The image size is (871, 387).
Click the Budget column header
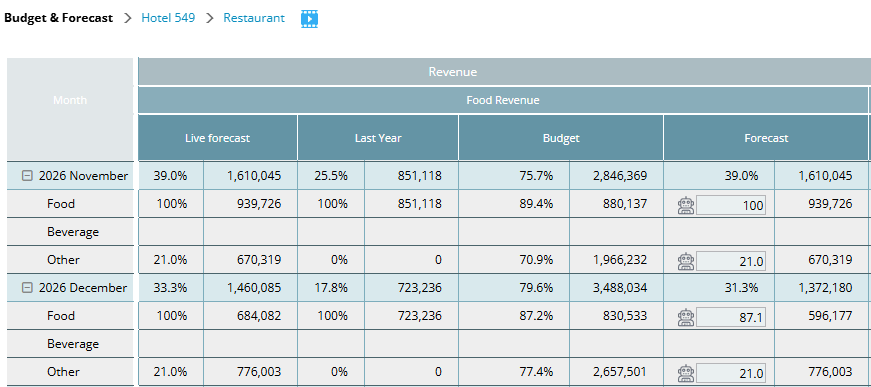pos(561,138)
